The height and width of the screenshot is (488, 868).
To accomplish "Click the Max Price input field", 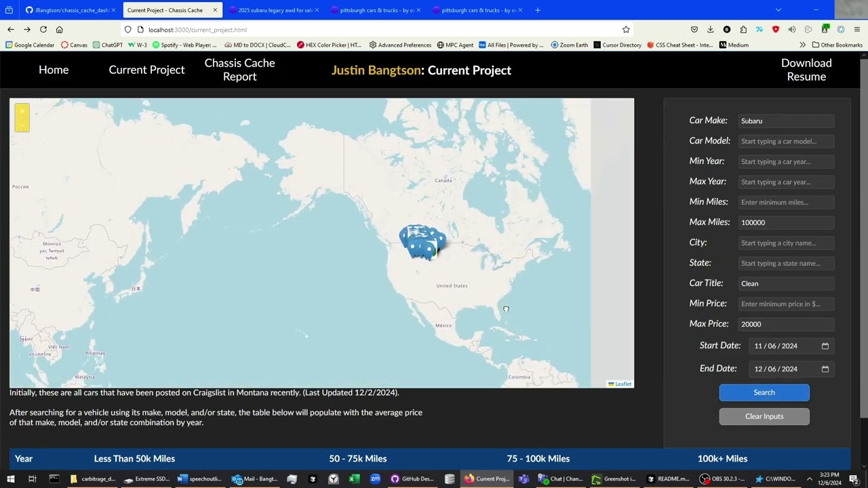I will pyautogui.click(x=786, y=324).
